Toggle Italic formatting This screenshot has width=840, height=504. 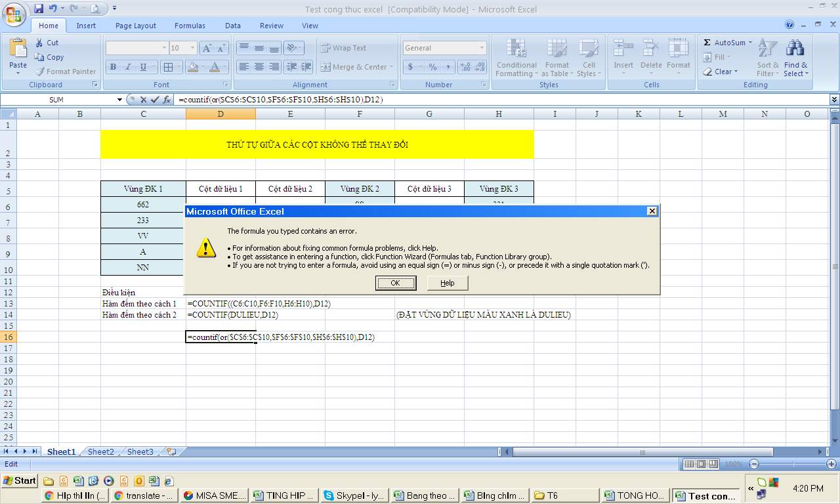127,67
